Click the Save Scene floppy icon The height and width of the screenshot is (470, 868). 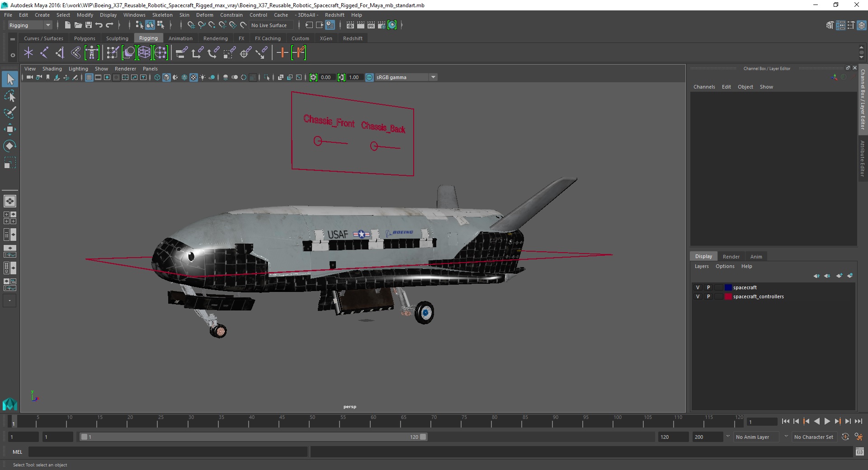[x=89, y=25]
